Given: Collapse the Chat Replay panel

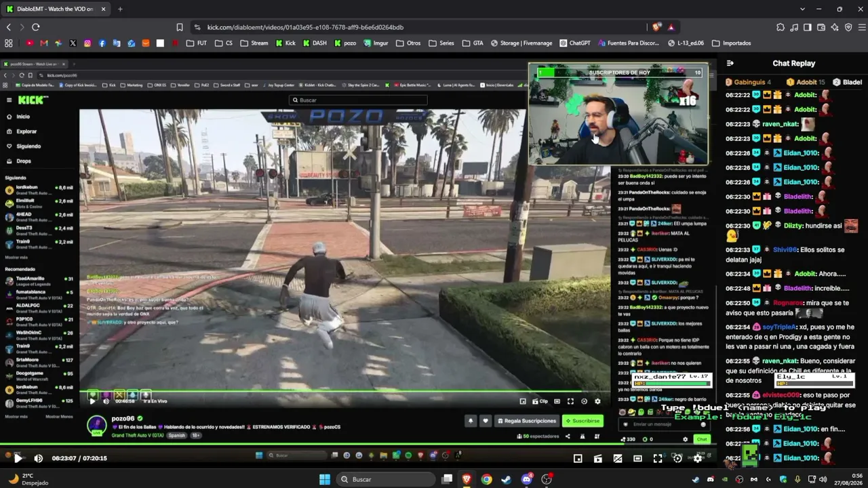Looking at the screenshot, I should (730, 63).
